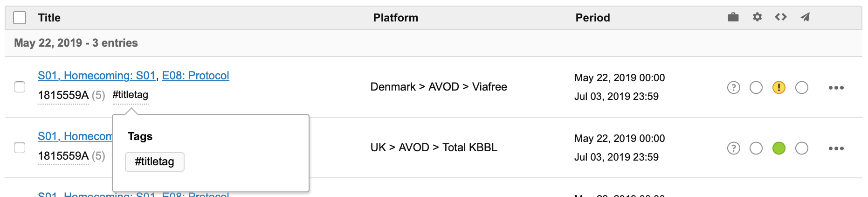The image size is (868, 197).
Task: Sort by the Platform column header
Action: coord(395,18)
